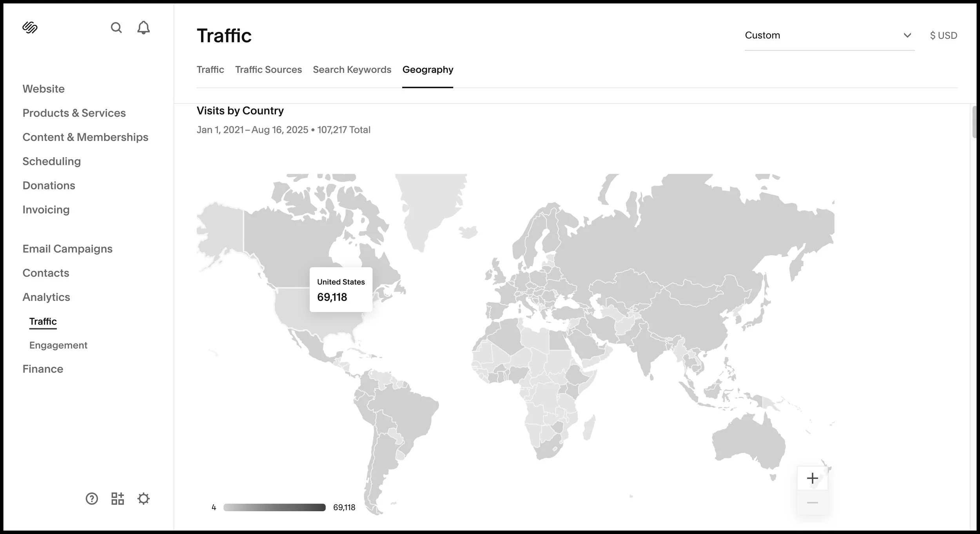Image resolution: width=980 pixels, height=534 pixels.
Task: Open Email Campaigns in sidebar
Action: click(x=67, y=249)
